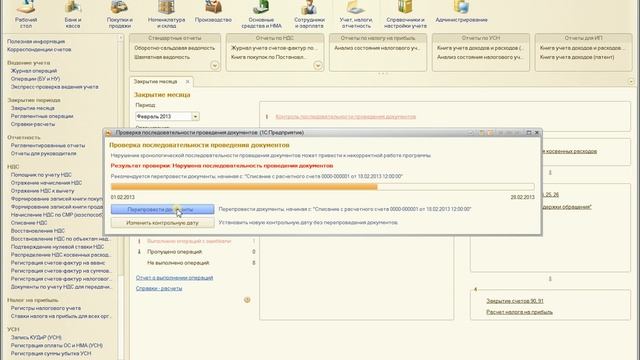Image resolution: width=640 pixels, height=360 pixels.
Task: Open Экспресс-проверка ведения учета
Action: 55,87
